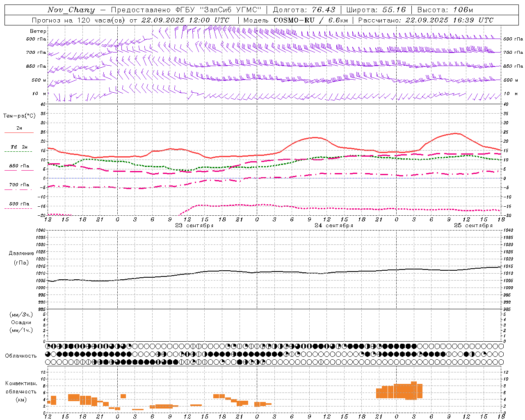Click the 2м temperature legend entry
The image size is (525, 420).
(19, 128)
